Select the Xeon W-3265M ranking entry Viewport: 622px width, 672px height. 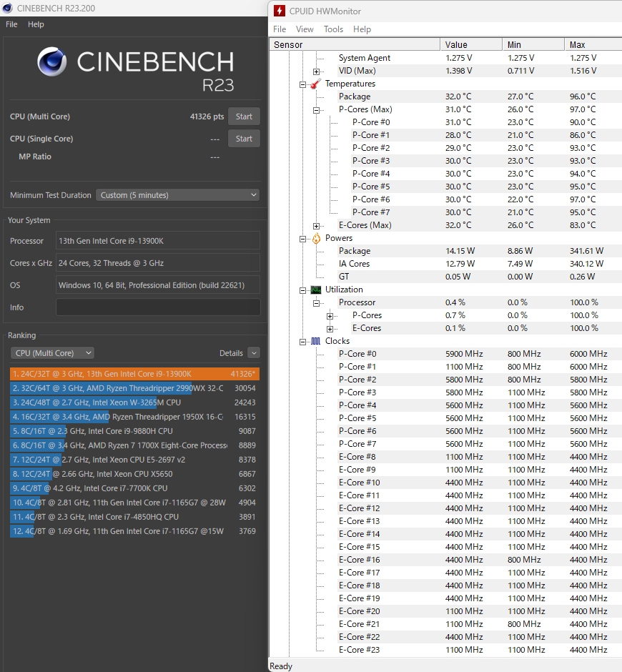click(x=134, y=402)
